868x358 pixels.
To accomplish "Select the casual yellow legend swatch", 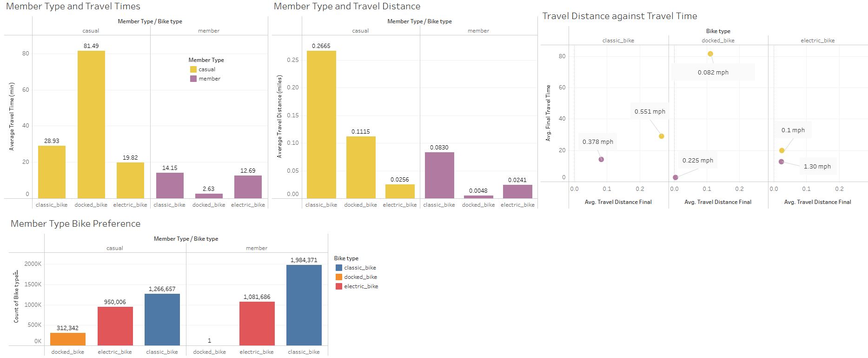I will coord(193,69).
